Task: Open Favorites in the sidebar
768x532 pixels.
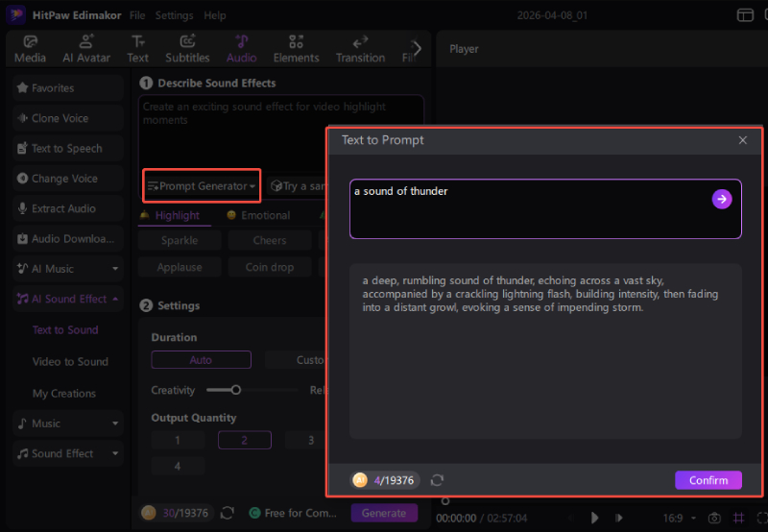Action: coord(68,88)
